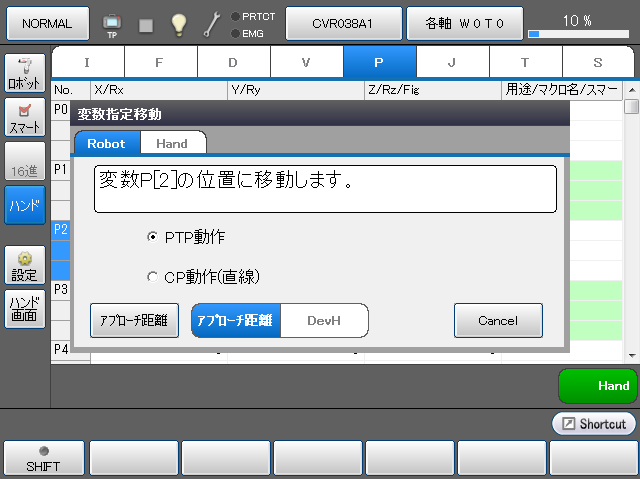The height and width of the screenshot is (479, 640).
Task: Select the CP動作(直線) radio button
Action: click(x=152, y=277)
